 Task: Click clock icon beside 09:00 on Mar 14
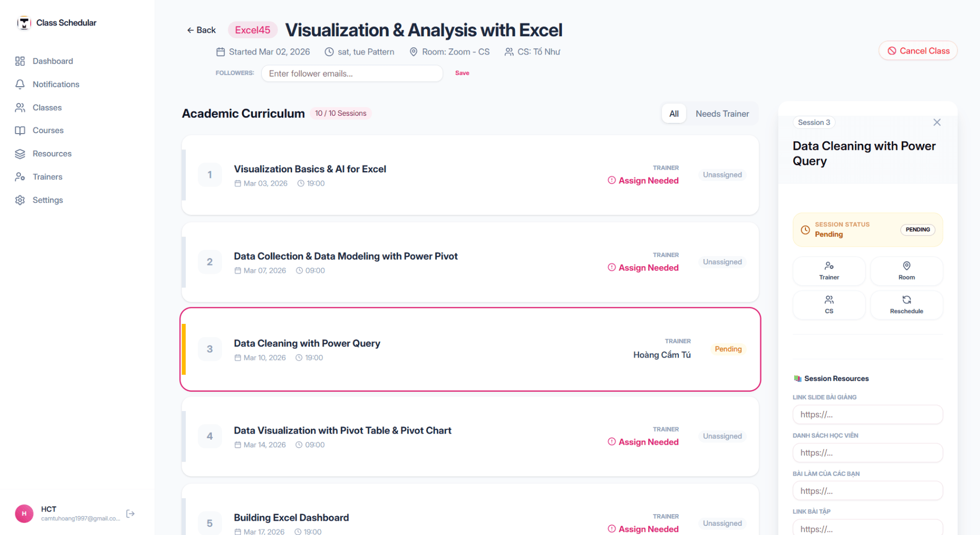click(x=299, y=445)
